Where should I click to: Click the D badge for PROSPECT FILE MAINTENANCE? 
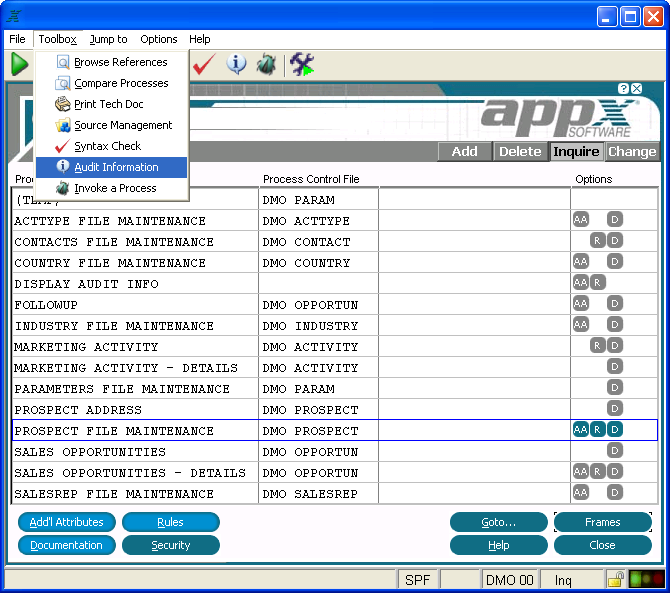pyautogui.click(x=615, y=429)
